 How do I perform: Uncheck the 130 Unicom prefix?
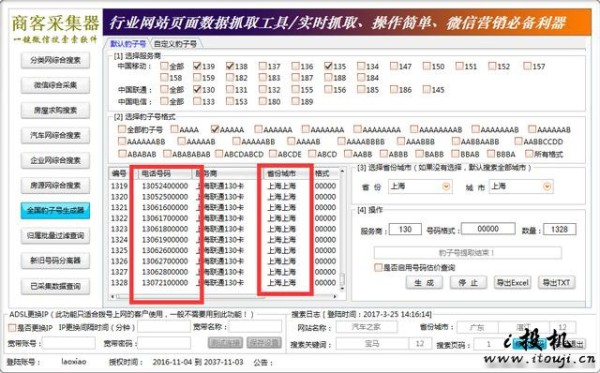tap(197, 90)
